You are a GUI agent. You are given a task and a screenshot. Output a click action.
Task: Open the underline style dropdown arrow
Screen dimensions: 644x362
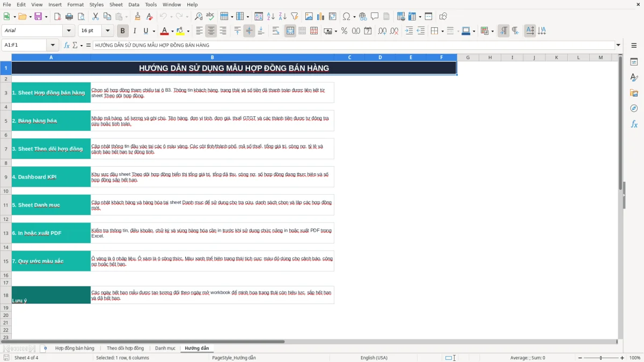[x=153, y=31]
